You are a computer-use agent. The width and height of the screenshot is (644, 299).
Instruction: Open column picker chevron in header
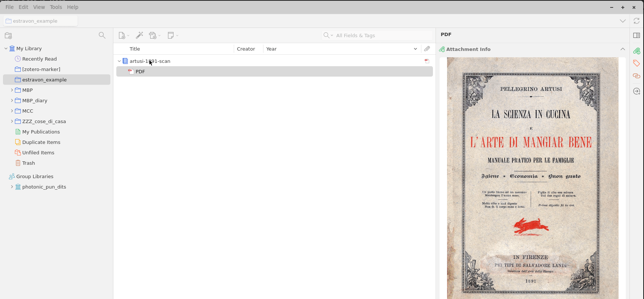(415, 49)
